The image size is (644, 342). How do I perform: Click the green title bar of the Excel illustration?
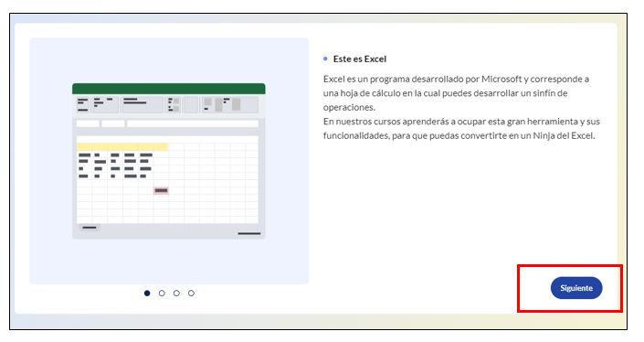click(168, 89)
